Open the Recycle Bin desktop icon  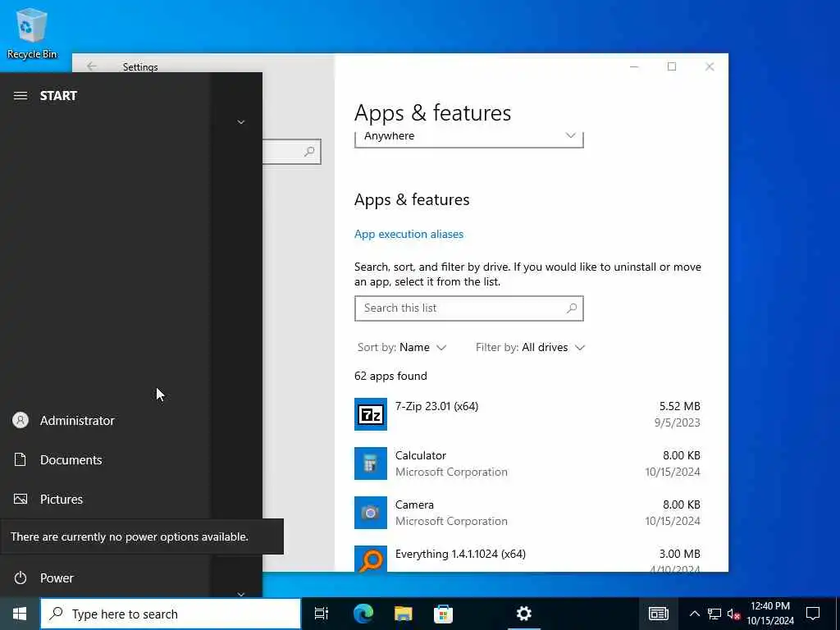[x=32, y=33]
